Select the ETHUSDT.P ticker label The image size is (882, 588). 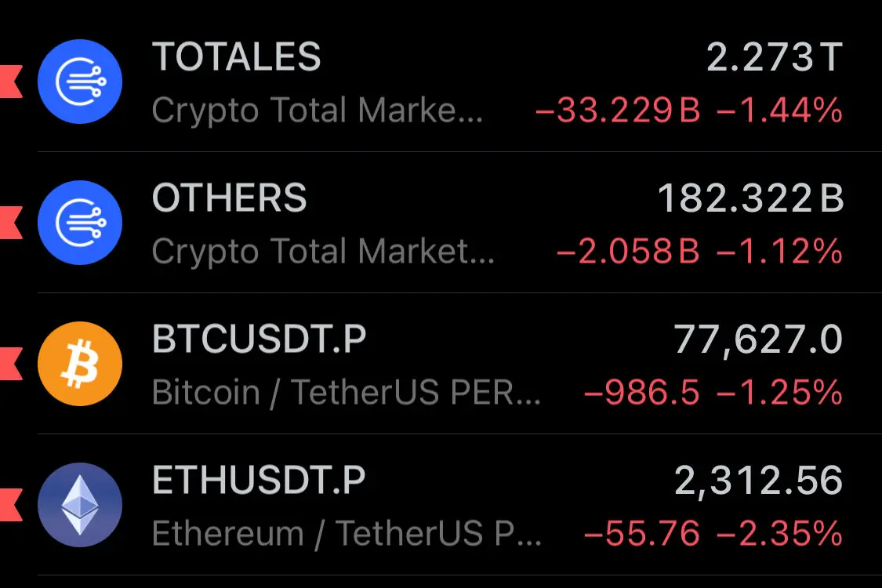259,481
